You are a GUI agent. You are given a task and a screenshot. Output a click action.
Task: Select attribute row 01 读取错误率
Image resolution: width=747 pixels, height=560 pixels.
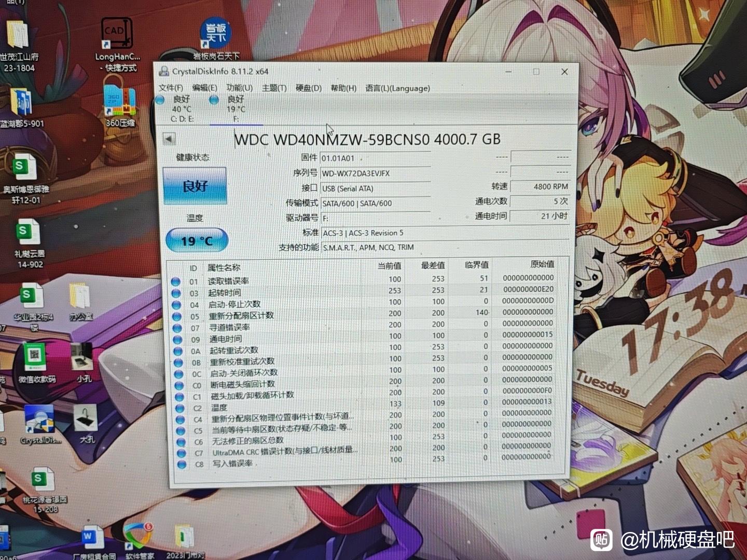(363, 280)
